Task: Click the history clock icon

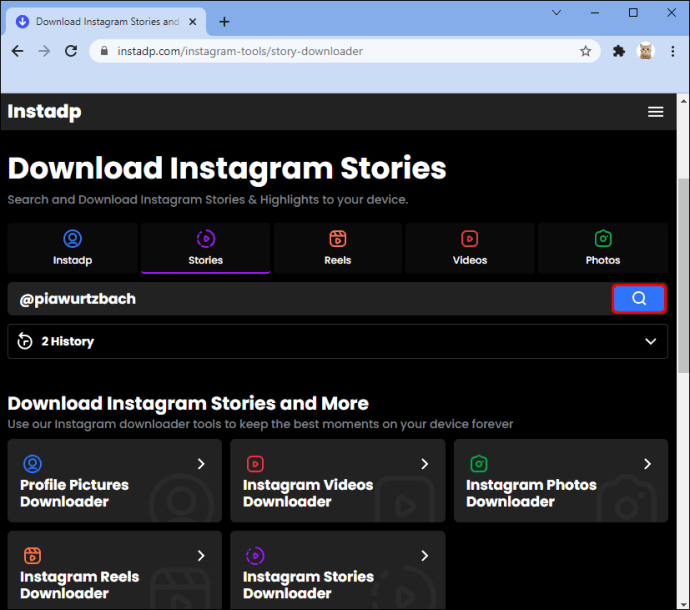Action: coord(25,341)
